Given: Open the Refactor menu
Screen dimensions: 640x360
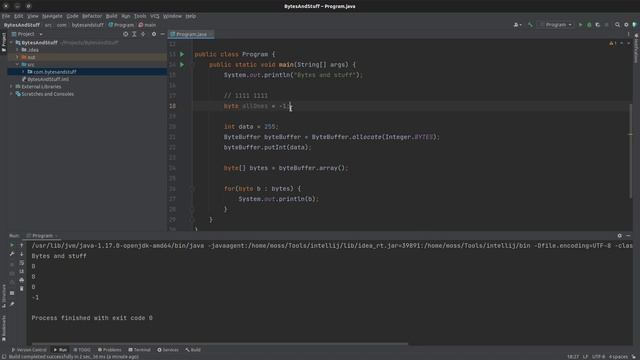Looking at the screenshot, I should [92, 16].
